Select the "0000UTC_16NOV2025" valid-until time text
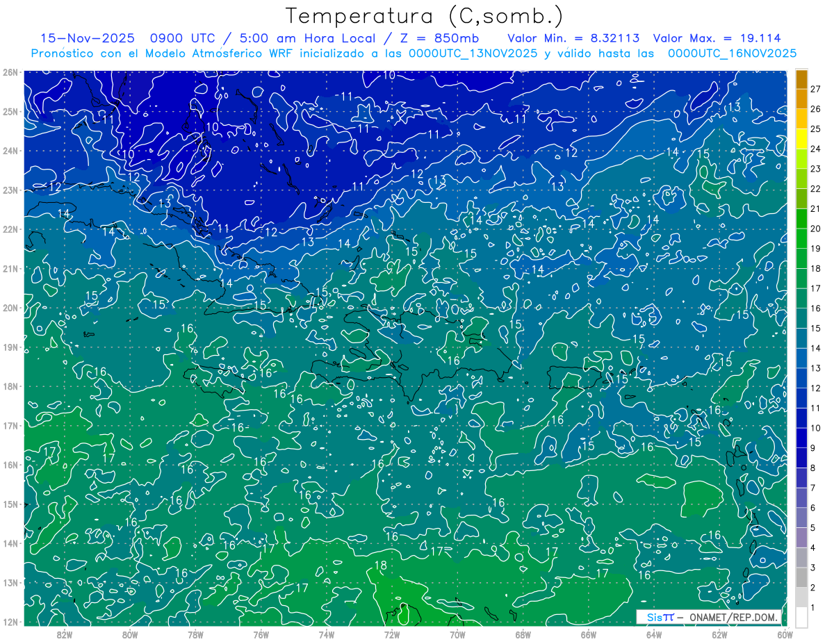Viewport: 834px width, 644px height. tap(732, 53)
